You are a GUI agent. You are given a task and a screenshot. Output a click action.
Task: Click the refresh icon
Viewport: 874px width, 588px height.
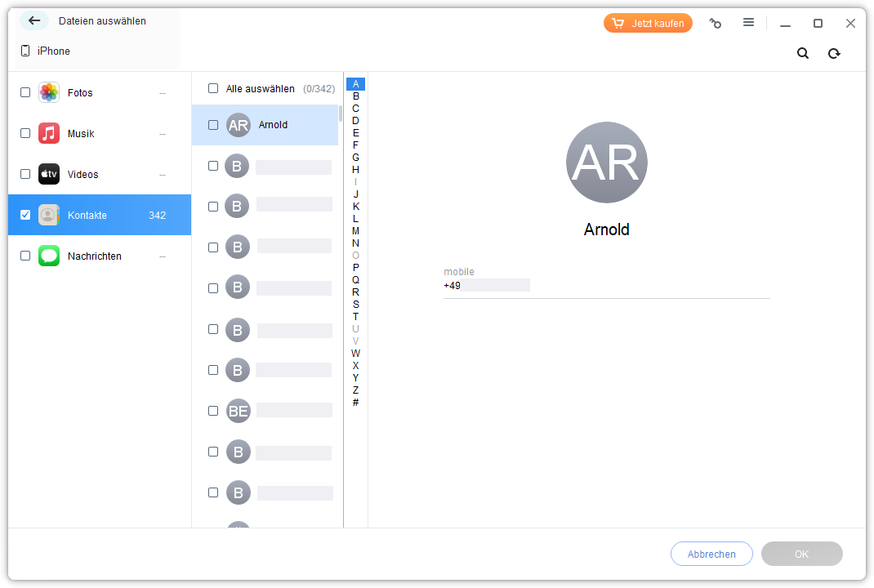[834, 53]
